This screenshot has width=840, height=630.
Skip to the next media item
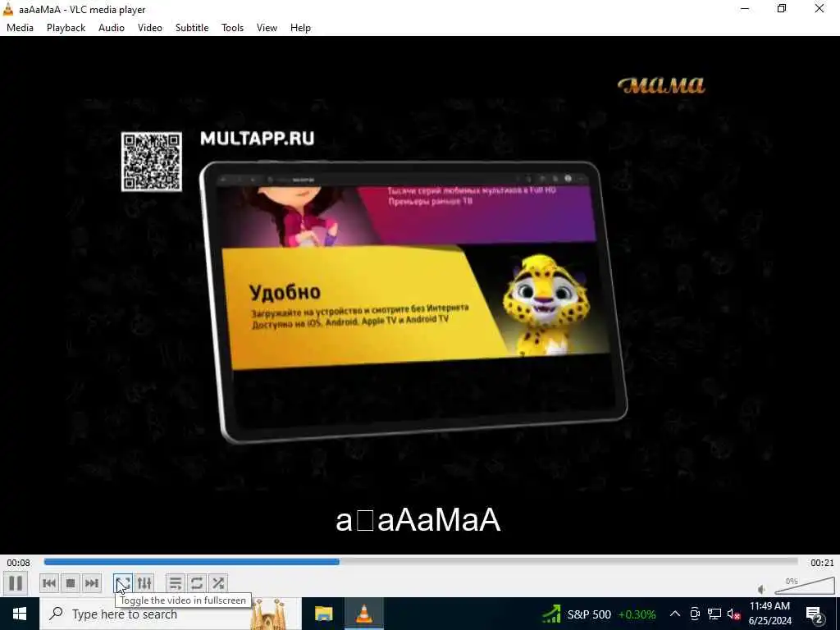click(92, 583)
